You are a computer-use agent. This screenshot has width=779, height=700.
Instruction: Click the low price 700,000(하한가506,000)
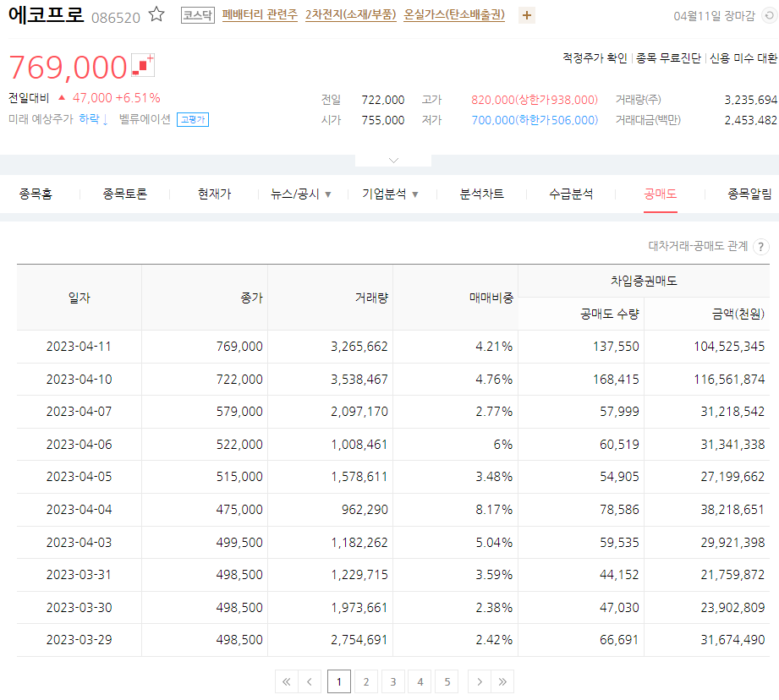click(x=535, y=120)
